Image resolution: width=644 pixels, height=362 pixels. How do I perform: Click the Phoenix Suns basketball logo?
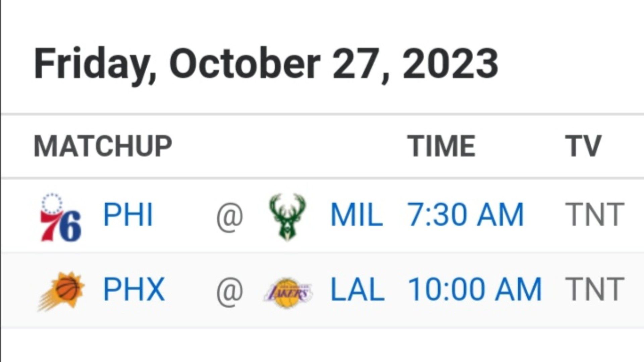61,291
